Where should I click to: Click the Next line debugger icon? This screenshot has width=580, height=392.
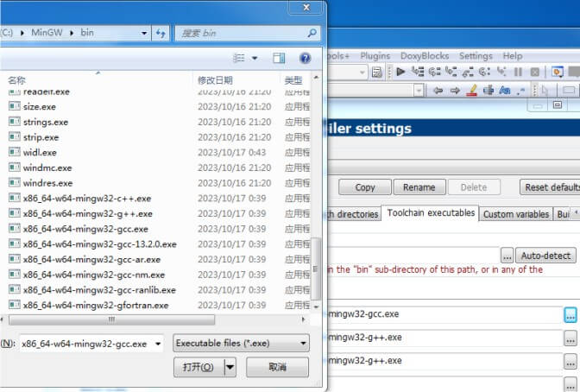click(x=435, y=72)
